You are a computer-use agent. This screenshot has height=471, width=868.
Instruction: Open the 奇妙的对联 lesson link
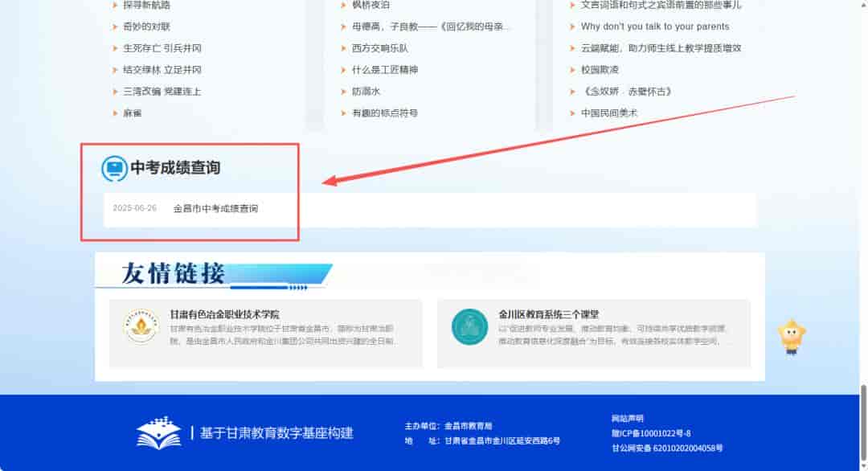pyautogui.click(x=147, y=27)
